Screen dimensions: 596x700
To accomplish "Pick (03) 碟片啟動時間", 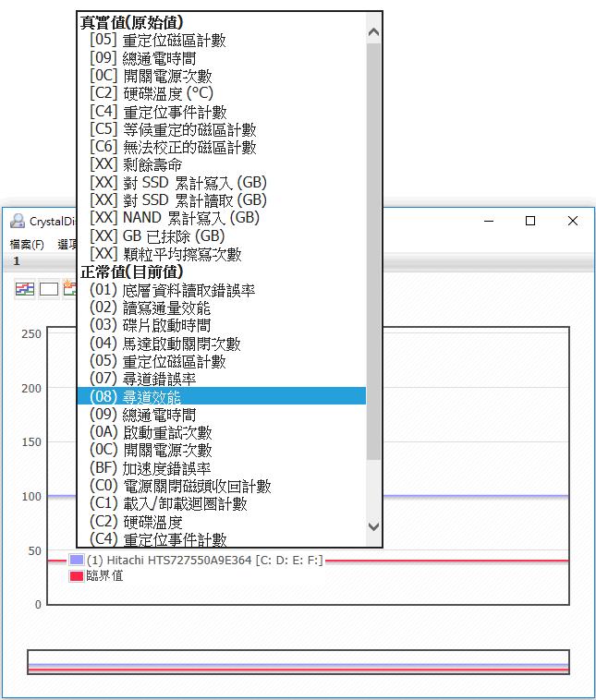I will tap(222, 325).
